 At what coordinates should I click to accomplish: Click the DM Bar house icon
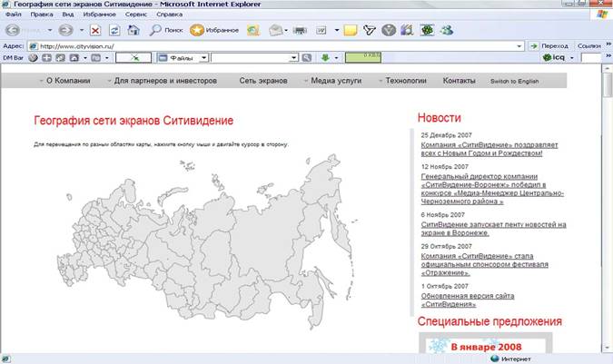point(74,58)
